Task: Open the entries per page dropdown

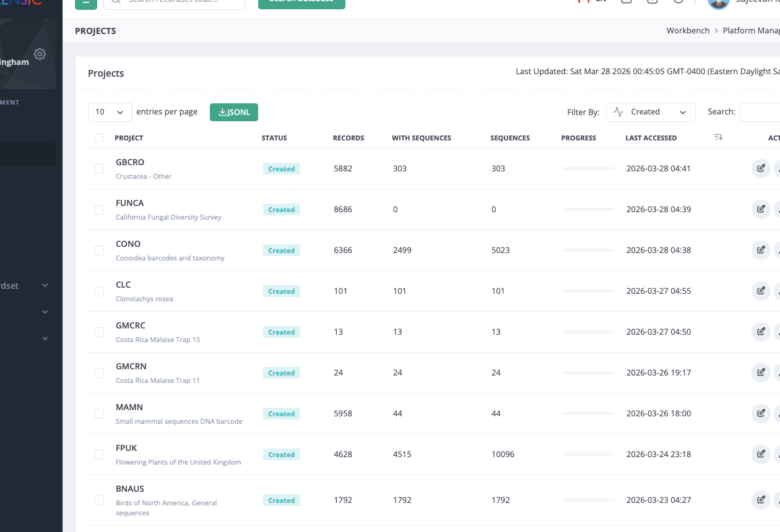Action: click(110, 112)
